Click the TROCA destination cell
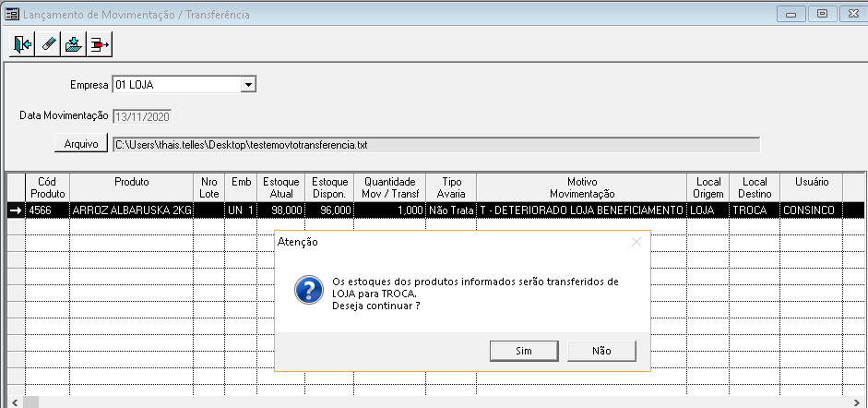 [755, 210]
